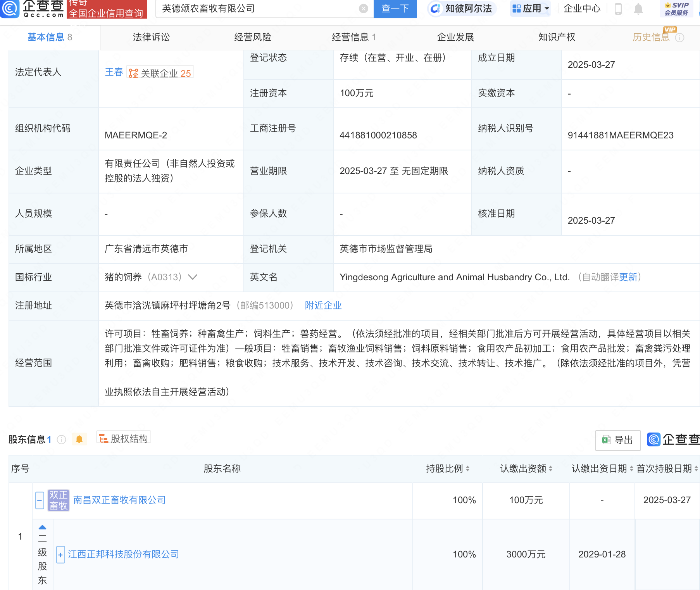The width and height of the screenshot is (700, 590).
Task: Switch to 经营风险 tab
Action: (x=253, y=37)
